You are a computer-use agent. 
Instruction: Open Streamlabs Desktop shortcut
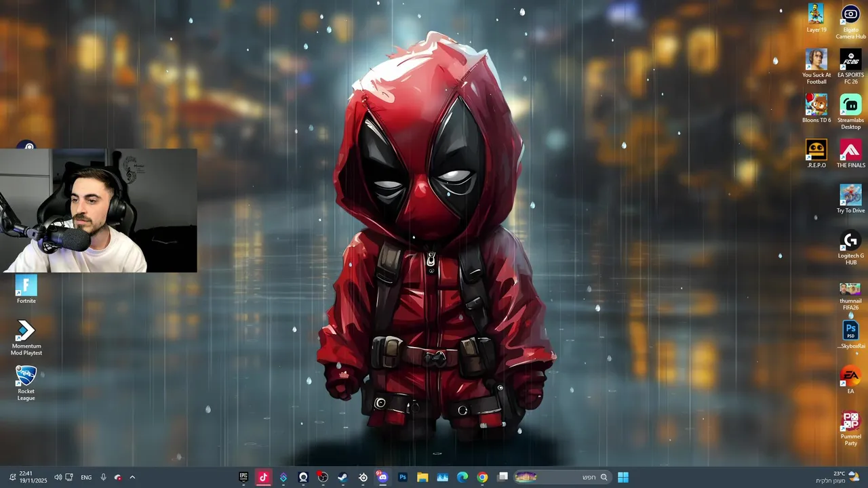click(850, 112)
